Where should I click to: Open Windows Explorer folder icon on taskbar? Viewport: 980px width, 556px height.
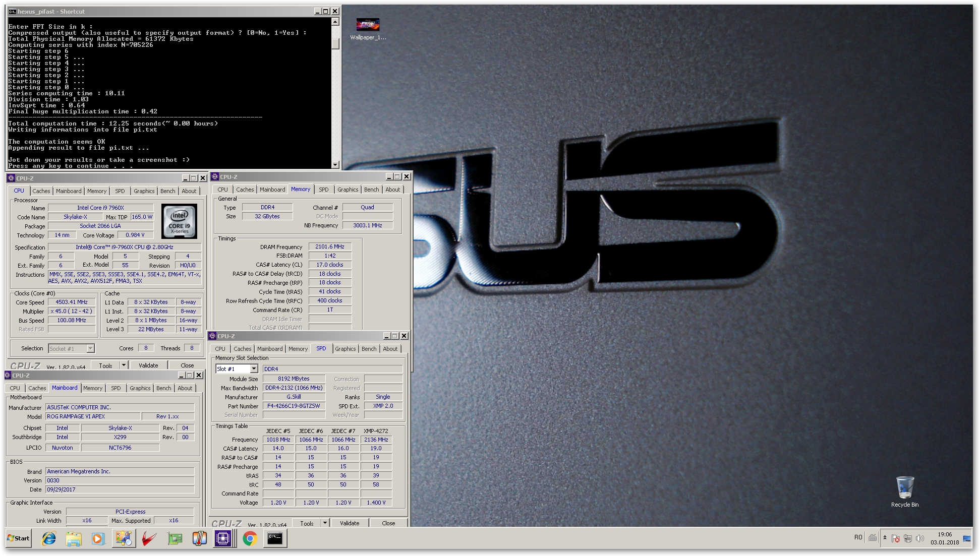point(74,538)
